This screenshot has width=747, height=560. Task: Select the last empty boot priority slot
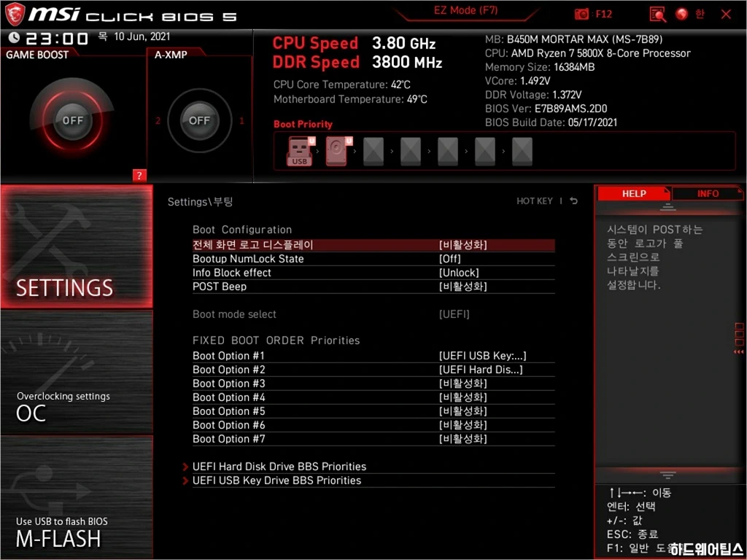(522, 152)
